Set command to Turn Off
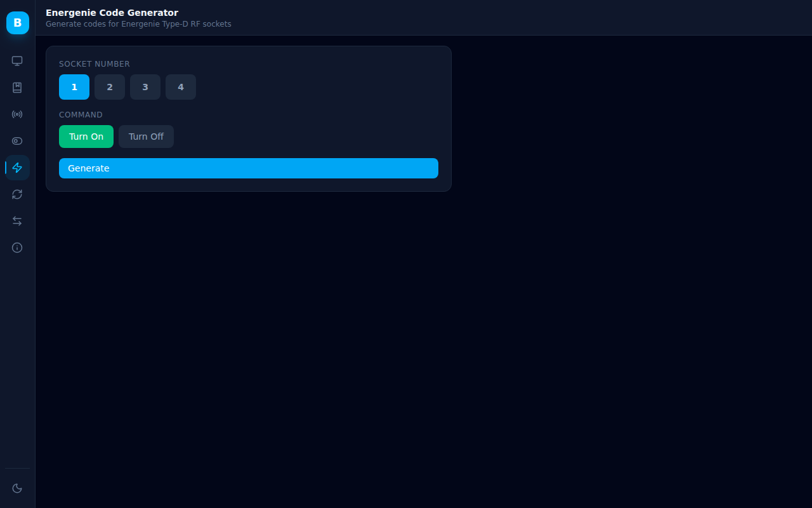This screenshot has height=508, width=812. (146, 137)
